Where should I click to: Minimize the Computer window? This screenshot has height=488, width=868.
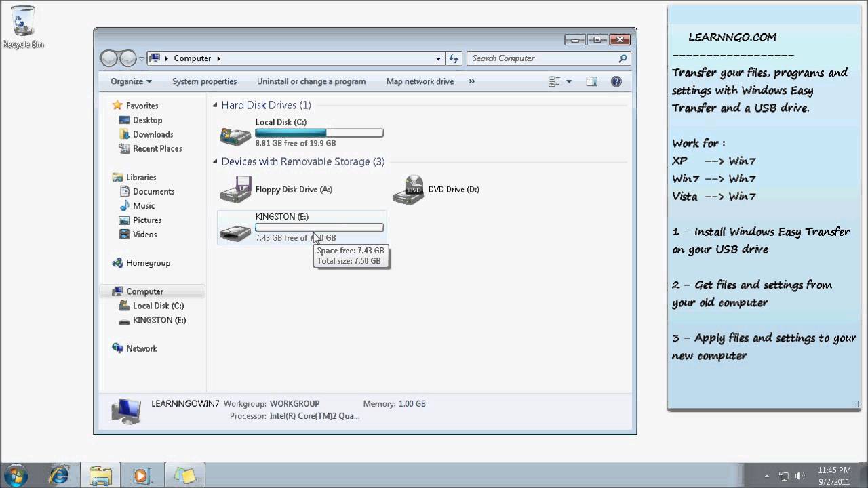[x=576, y=39]
